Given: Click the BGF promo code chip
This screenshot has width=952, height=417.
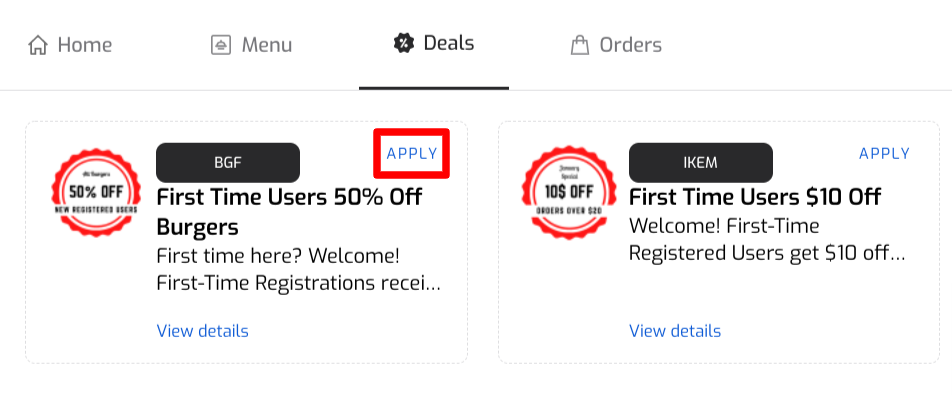Looking at the screenshot, I should tap(228, 163).
